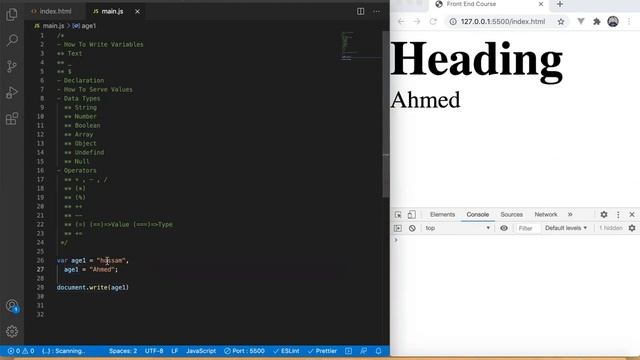Open DevTools customize menu
Screen dimensions: 640x360
tap(618, 214)
